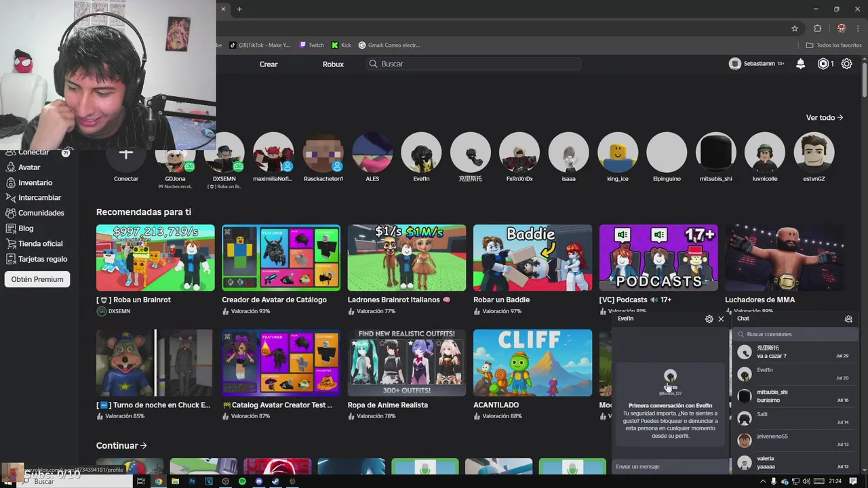Image resolution: width=868 pixels, height=488 pixels.
Task: Go to the Robux tab
Action: 333,64
